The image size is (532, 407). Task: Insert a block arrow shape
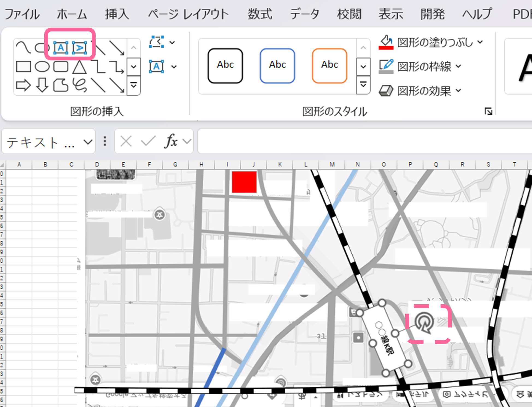[x=23, y=85]
